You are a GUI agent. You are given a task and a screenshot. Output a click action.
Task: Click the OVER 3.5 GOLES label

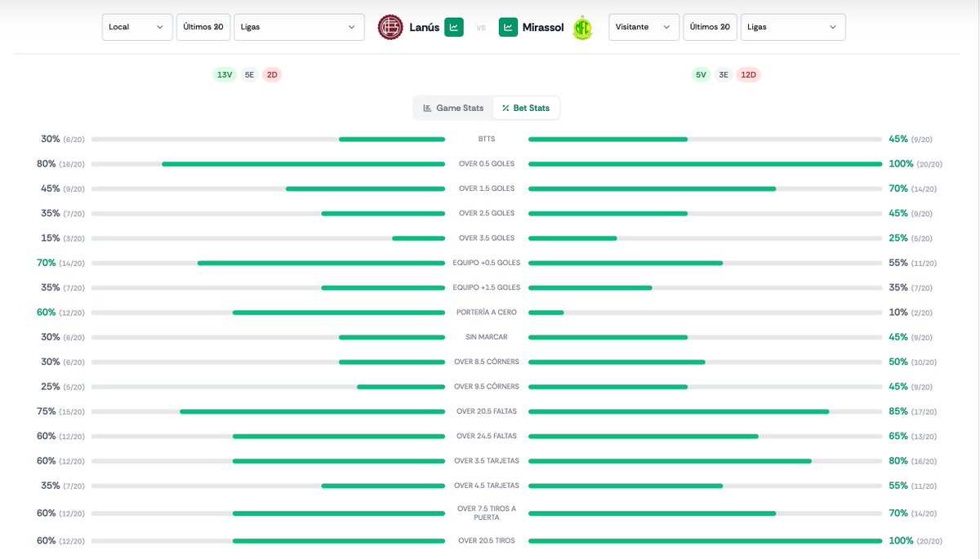click(487, 238)
